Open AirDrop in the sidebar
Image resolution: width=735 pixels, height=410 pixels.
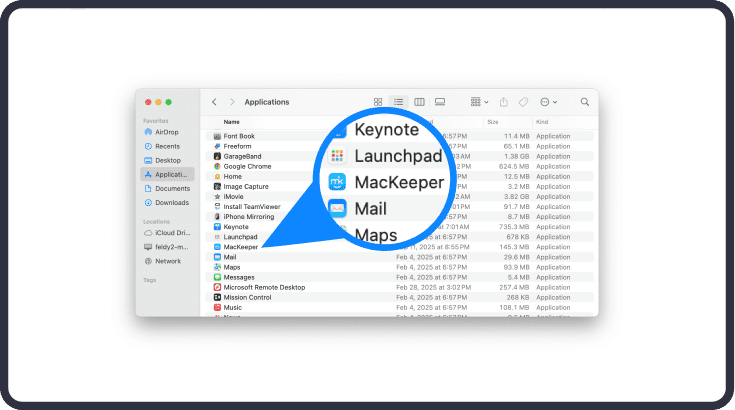click(165, 131)
